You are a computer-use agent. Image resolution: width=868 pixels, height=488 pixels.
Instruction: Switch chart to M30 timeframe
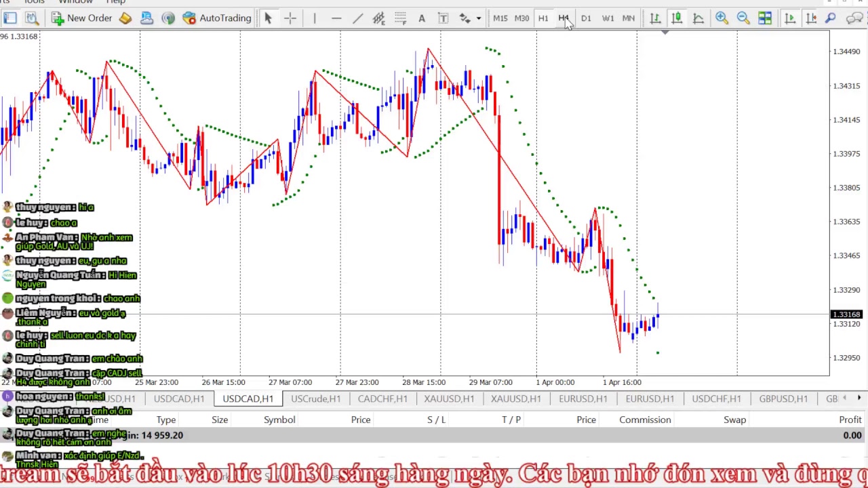(x=521, y=18)
